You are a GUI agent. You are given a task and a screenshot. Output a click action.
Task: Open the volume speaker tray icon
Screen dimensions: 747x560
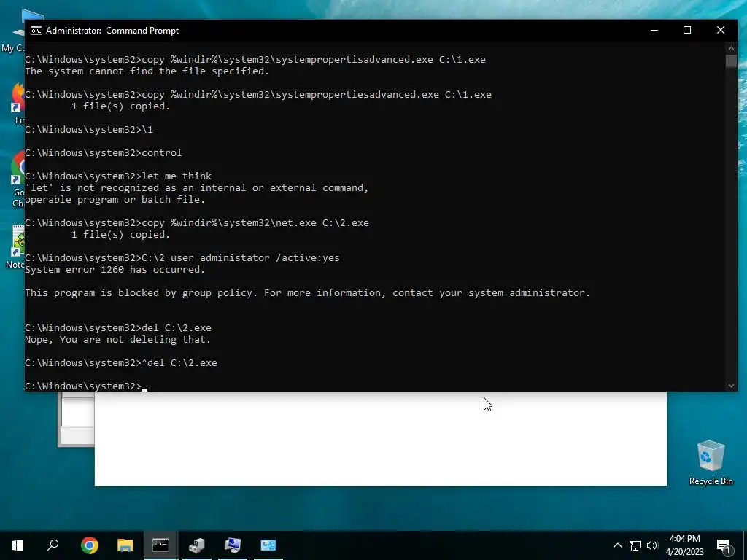tap(652, 545)
